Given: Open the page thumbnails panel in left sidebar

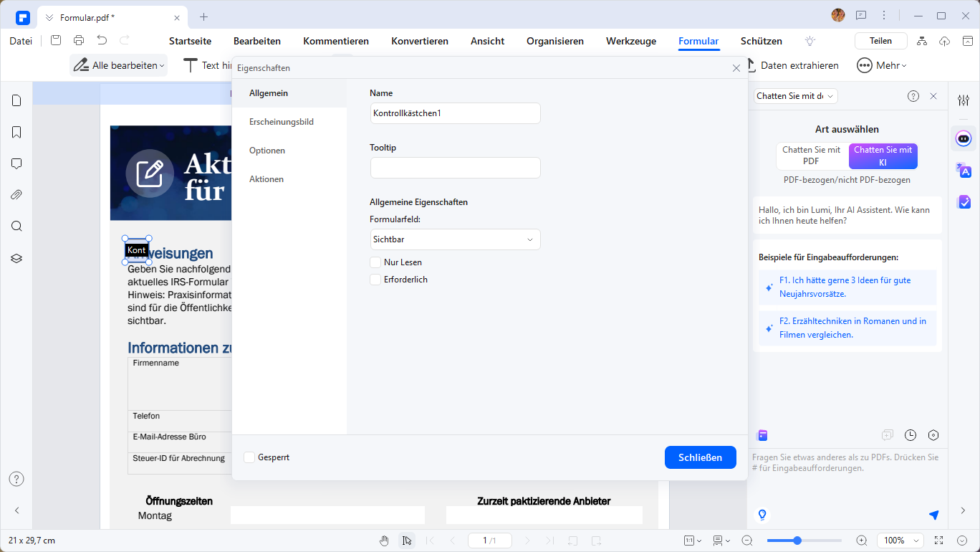Looking at the screenshot, I should pos(16,100).
